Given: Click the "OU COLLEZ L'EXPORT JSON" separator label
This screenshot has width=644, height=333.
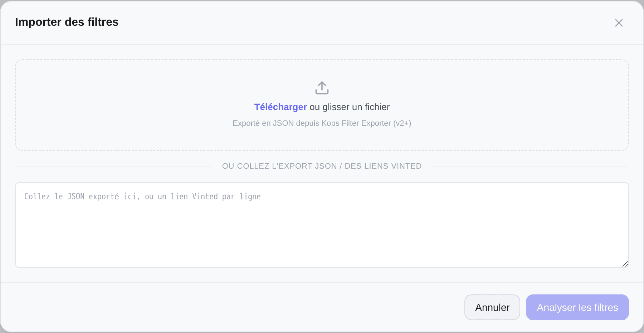Looking at the screenshot, I should click(322, 166).
